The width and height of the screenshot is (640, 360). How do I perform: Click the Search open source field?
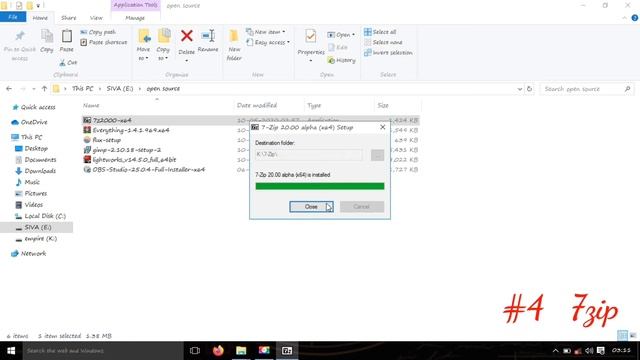tap(587, 89)
